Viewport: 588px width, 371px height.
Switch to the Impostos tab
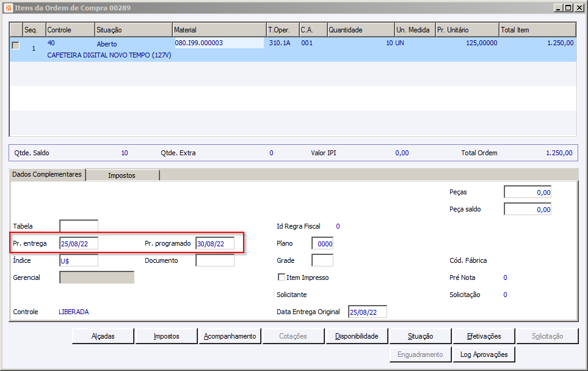coord(122,175)
